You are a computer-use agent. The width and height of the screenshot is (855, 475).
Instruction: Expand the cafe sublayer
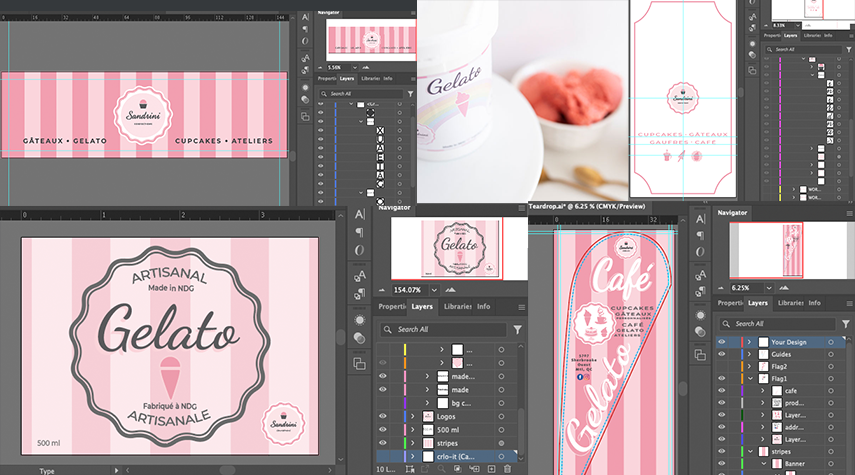763,390
